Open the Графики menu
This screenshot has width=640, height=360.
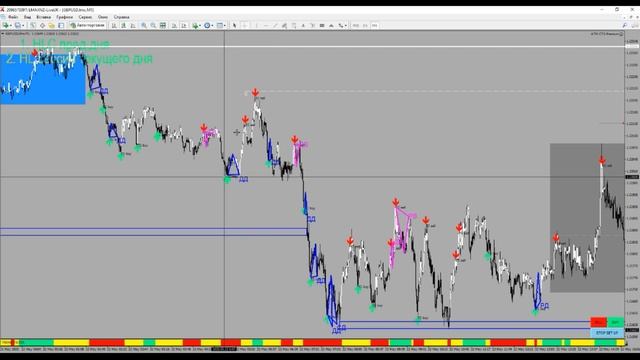pos(64,17)
